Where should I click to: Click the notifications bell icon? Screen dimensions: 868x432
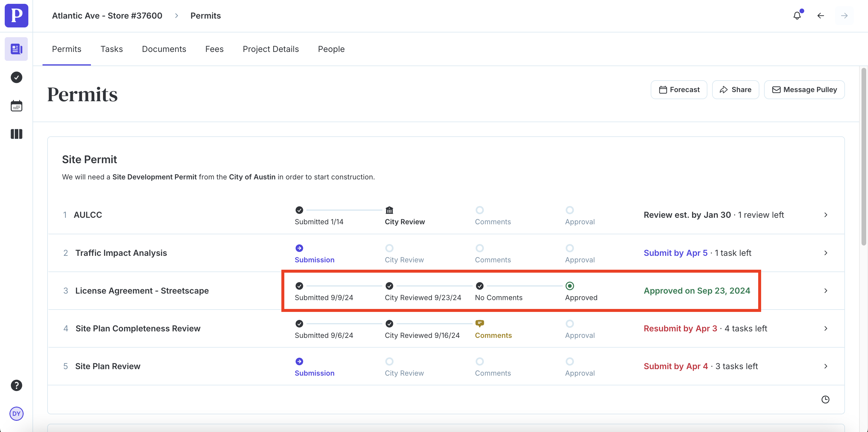coord(797,15)
